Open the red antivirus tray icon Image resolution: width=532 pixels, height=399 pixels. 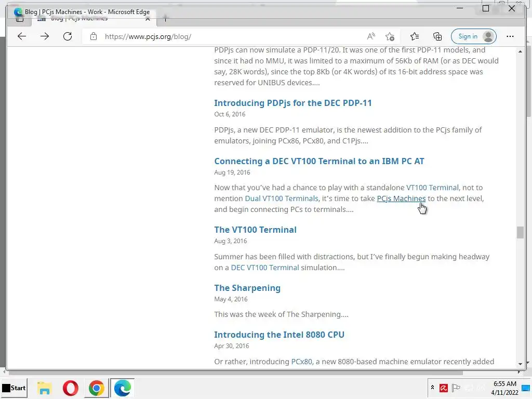click(443, 388)
